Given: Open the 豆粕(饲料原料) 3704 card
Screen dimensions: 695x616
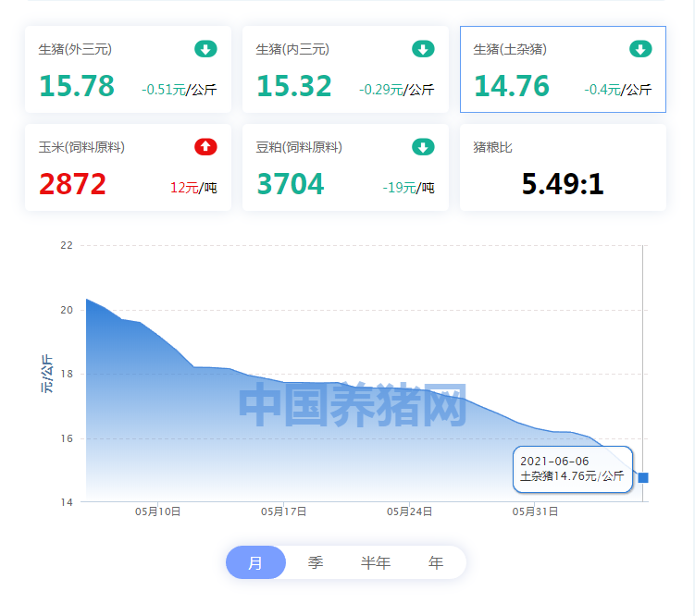Looking at the screenshot, I should pos(345,167).
